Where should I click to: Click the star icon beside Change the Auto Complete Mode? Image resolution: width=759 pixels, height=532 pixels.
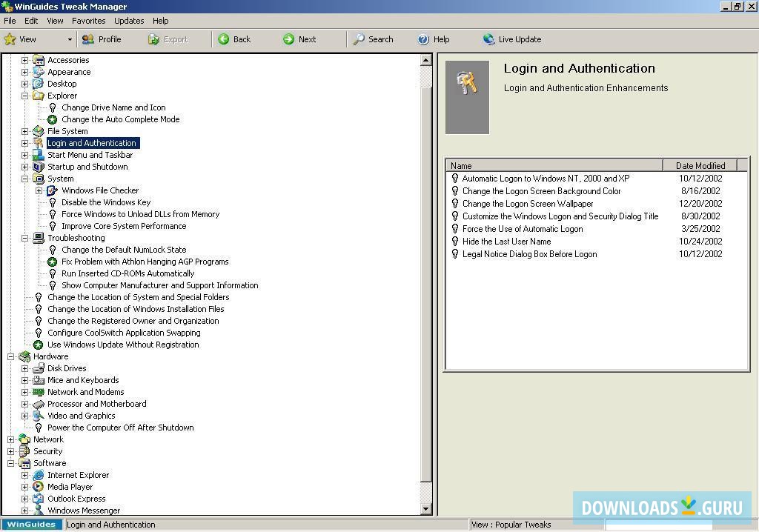pos(53,119)
